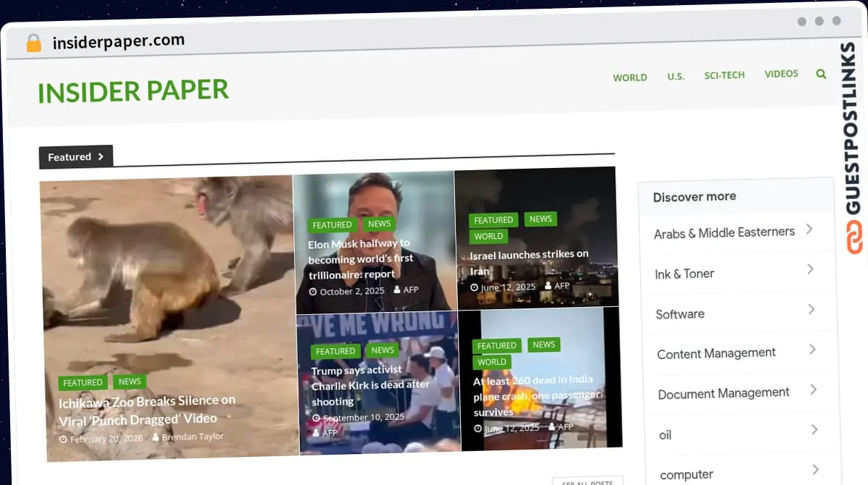This screenshot has width=868, height=485.
Task: Click the Ichikawa Zoo monkey video thumbnail
Action: 166,304
